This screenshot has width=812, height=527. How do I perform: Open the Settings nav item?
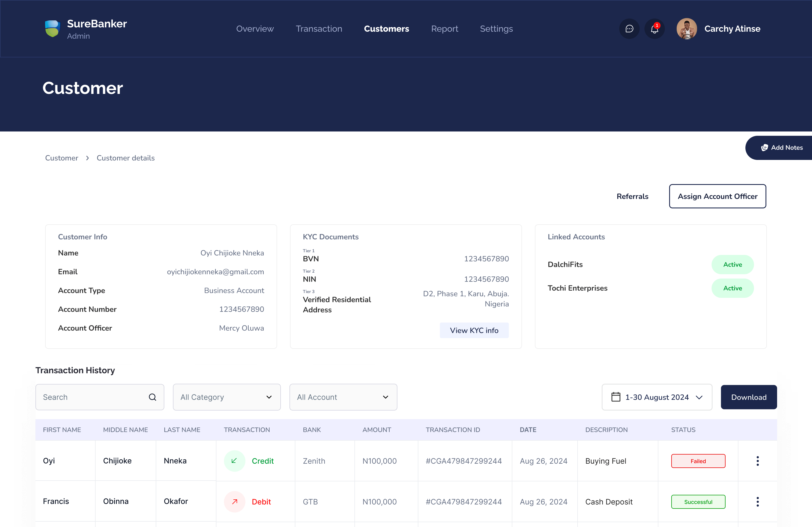[x=496, y=29]
